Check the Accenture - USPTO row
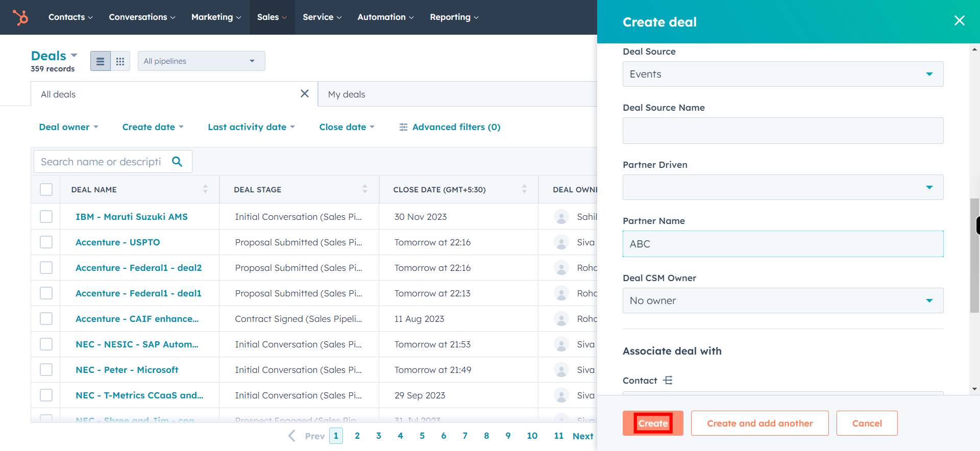 pos(46,242)
